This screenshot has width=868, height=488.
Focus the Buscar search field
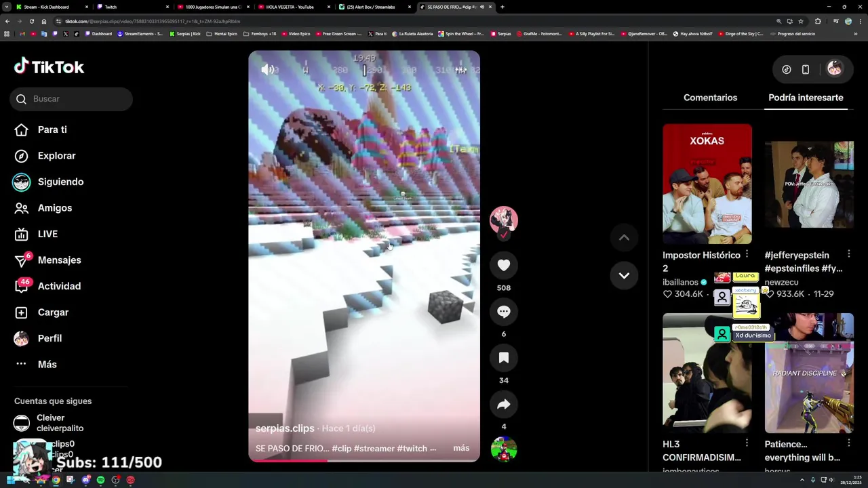71,99
